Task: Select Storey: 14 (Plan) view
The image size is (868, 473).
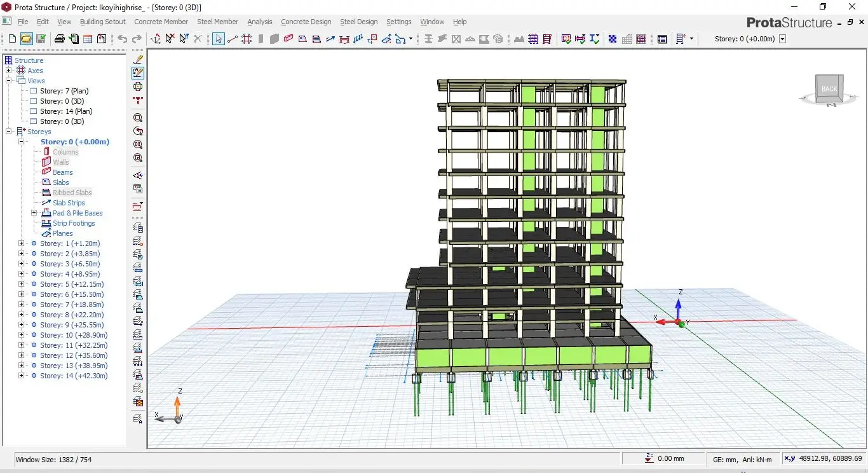Action: click(65, 111)
